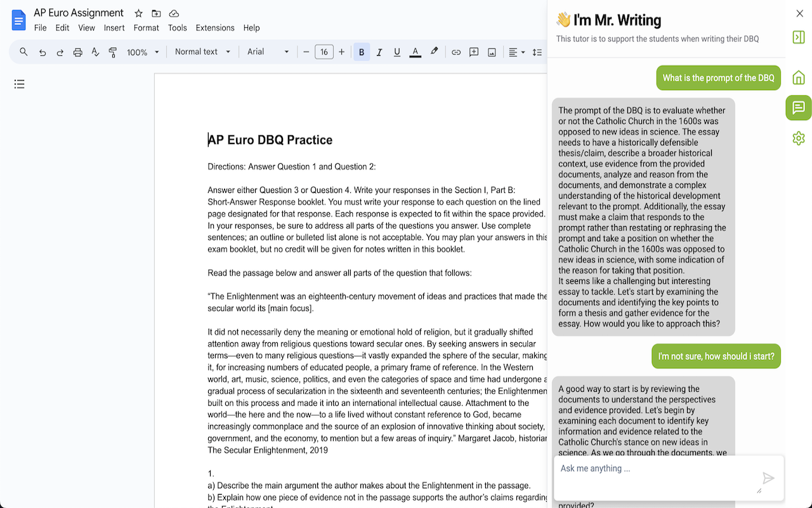Open the Extensions menu

[215, 28]
